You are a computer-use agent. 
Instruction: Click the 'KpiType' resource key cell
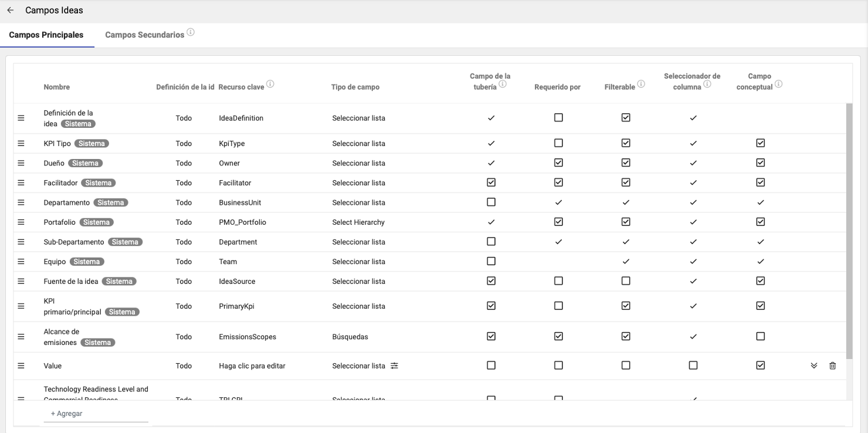click(232, 143)
